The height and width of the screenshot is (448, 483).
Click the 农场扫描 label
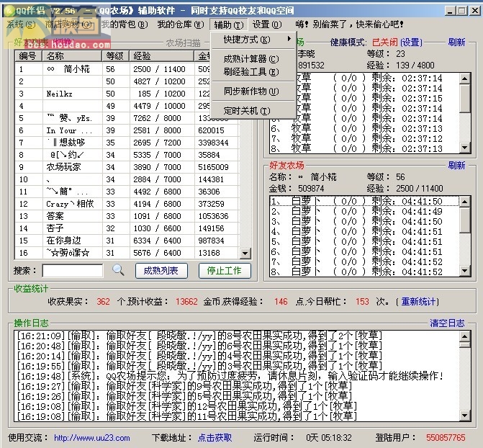point(183,43)
